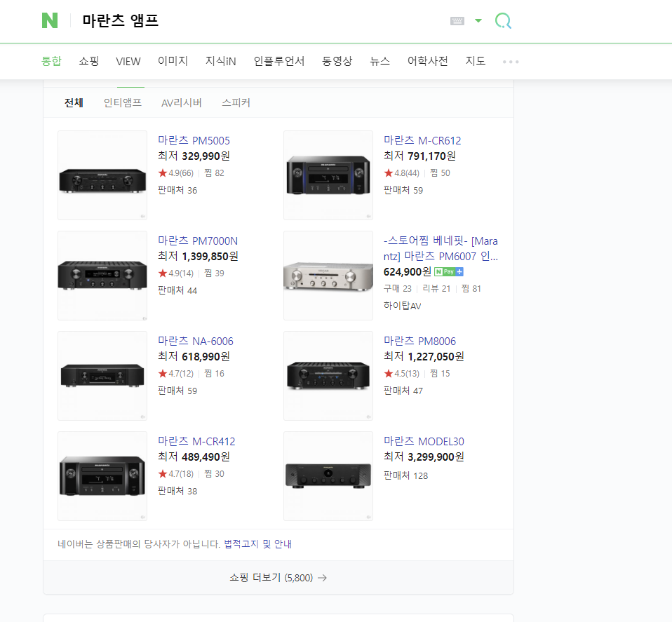672x622 pixels.
Task: Click the 4.7(12) rating for NA-6006
Action: [175, 374]
